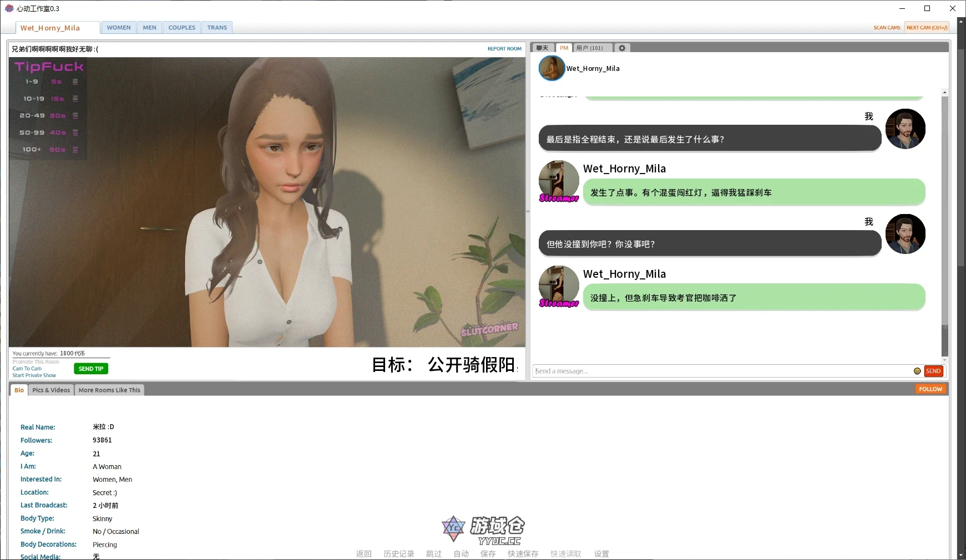Click the bars icon beside 1-9 tip tier

tap(75, 82)
